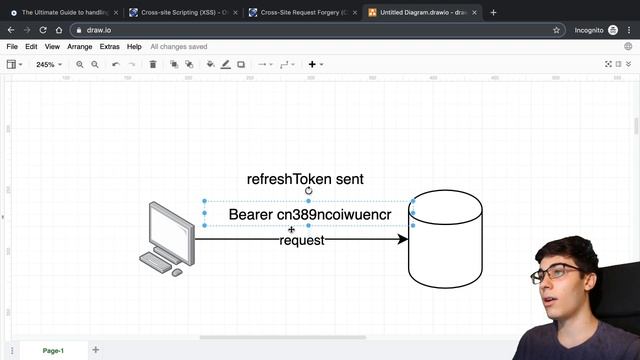Go forward in browser history
640x360 pixels.
(x=27, y=30)
